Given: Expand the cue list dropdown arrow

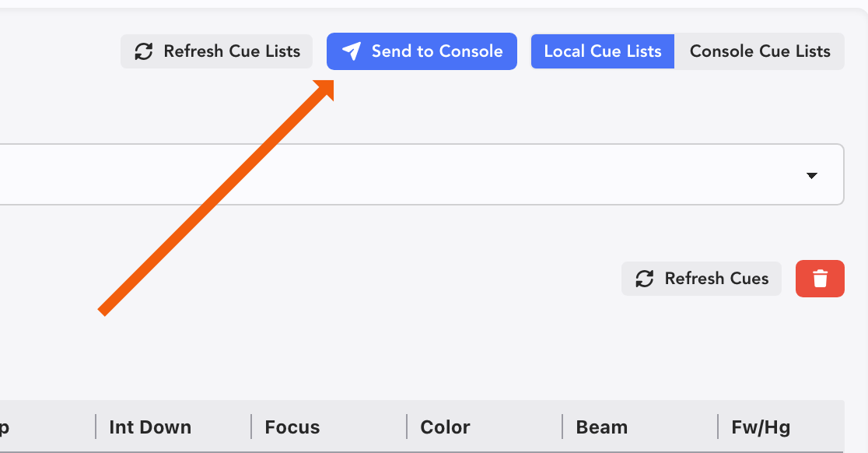Looking at the screenshot, I should 812,175.
